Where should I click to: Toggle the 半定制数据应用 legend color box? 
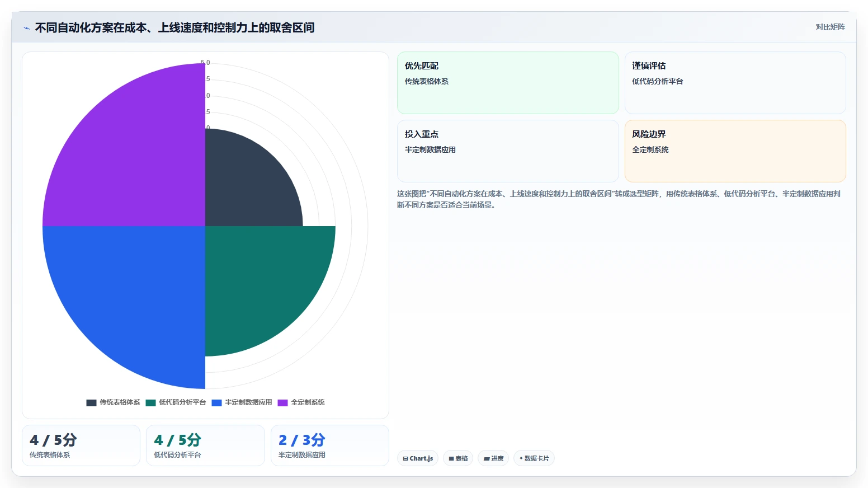click(216, 402)
